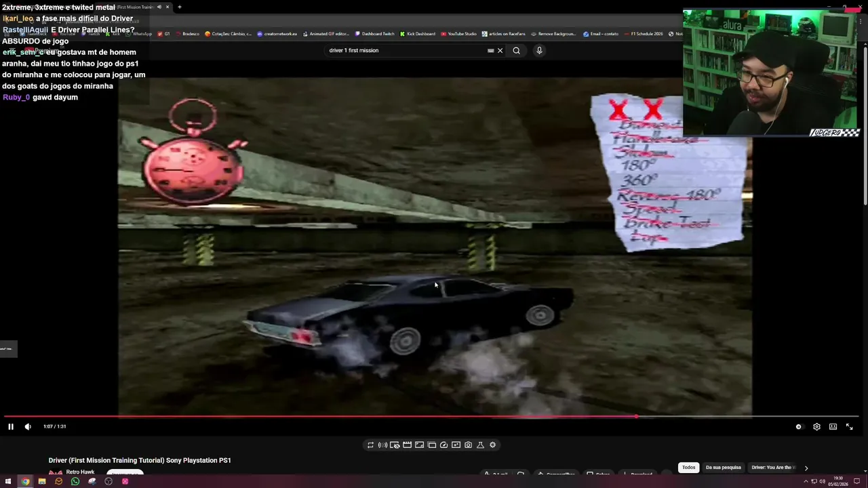Click the 1:07 / 1:31 time display
868x488 pixels.
[54, 426]
